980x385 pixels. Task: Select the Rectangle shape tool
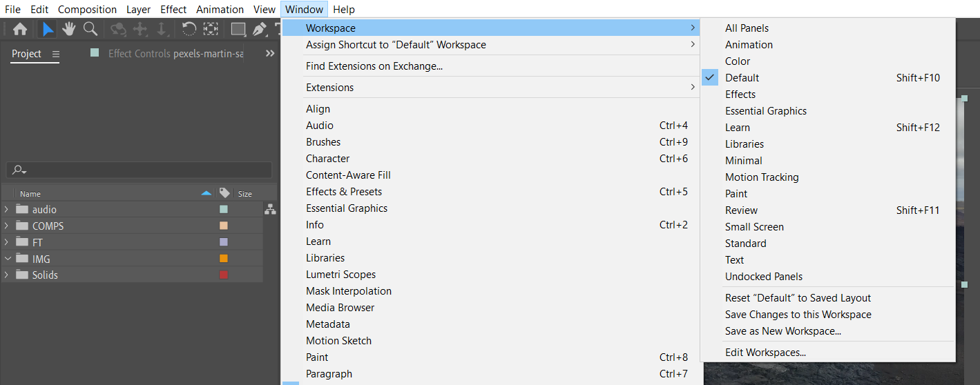(x=238, y=29)
